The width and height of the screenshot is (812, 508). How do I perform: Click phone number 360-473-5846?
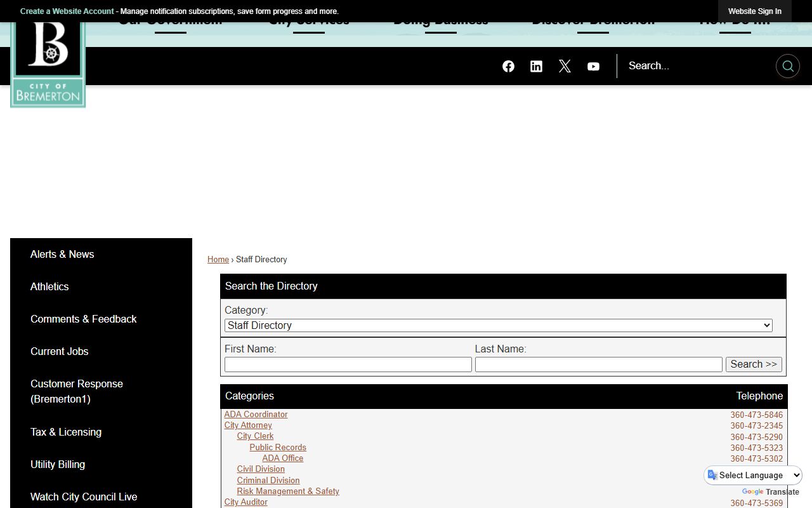pyautogui.click(x=756, y=415)
